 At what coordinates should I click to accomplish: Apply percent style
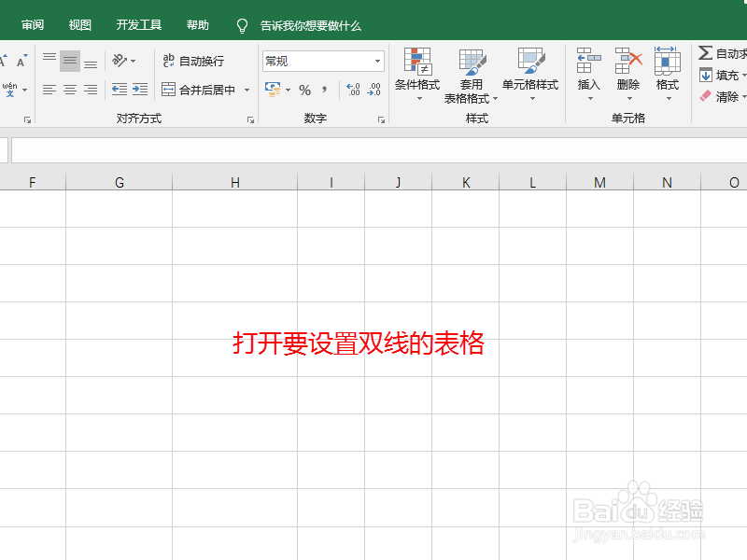pyautogui.click(x=305, y=90)
